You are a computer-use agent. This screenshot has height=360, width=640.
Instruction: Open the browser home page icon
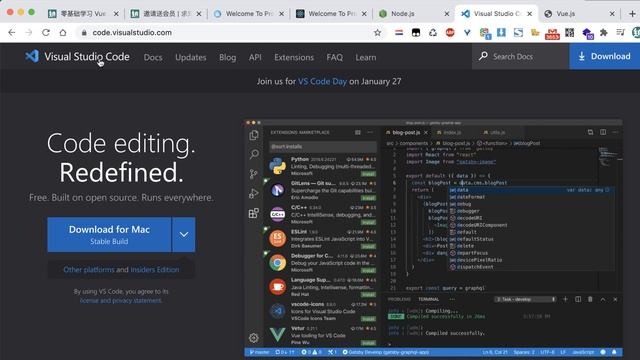62,33
